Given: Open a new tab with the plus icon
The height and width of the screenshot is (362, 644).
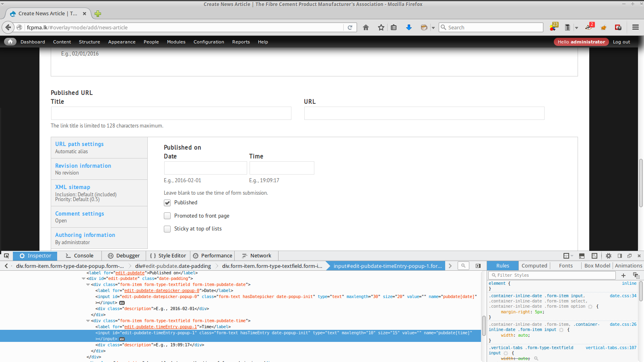Looking at the screenshot, I should [x=98, y=14].
